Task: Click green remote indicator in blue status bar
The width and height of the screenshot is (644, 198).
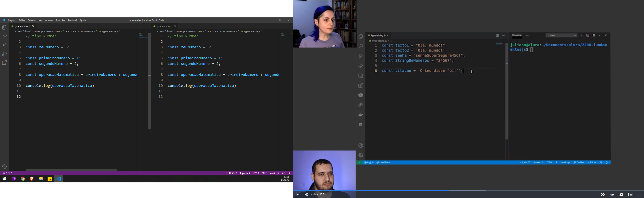Action: 359,162
